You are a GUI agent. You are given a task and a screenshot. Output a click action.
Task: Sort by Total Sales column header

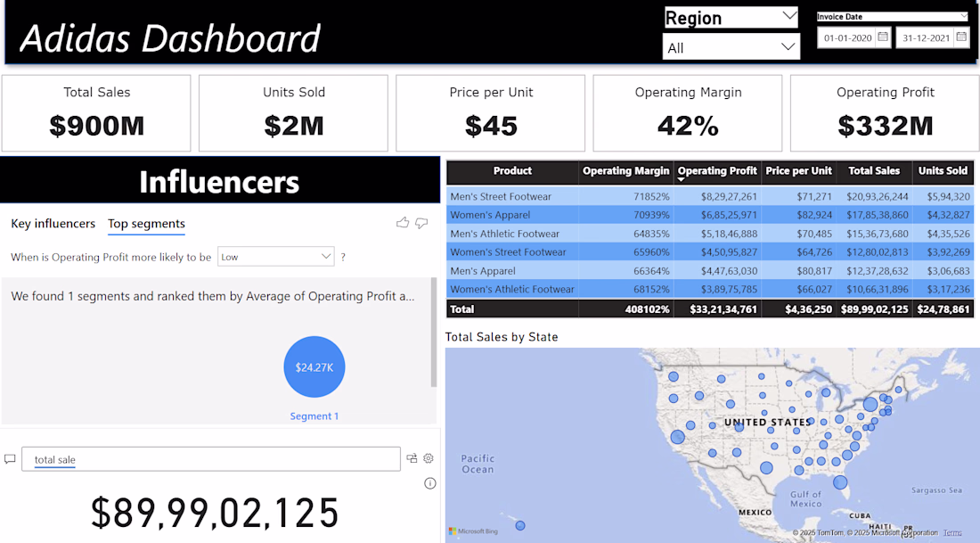coord(874,171)
